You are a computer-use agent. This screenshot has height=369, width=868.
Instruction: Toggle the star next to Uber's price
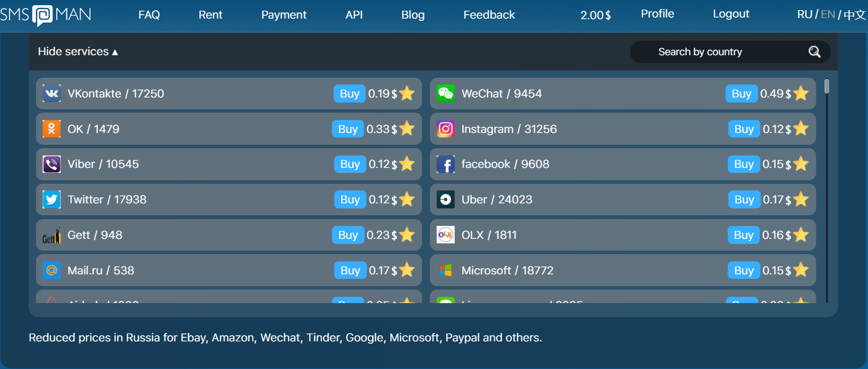coord(801,199)
